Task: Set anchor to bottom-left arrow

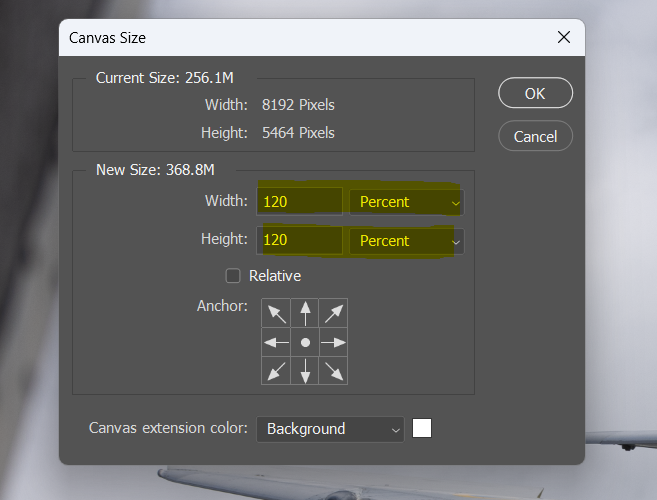Action: point(276,371)
